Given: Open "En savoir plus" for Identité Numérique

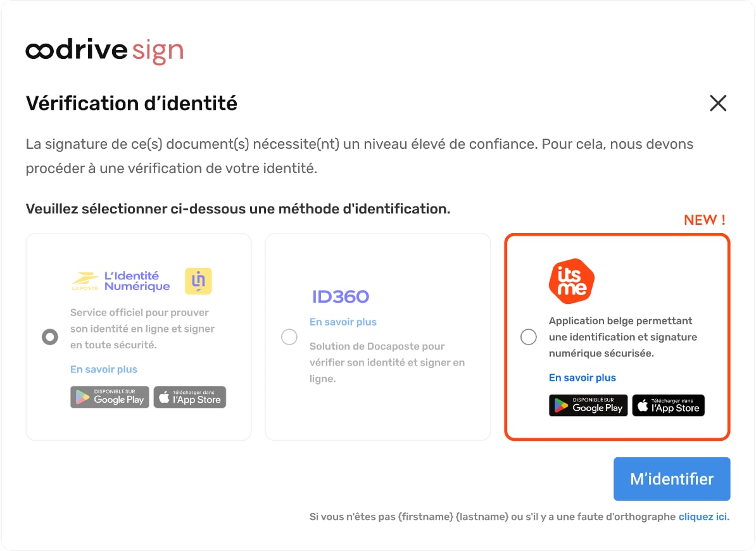Looking at the screenshot, I should click(104, 369).
